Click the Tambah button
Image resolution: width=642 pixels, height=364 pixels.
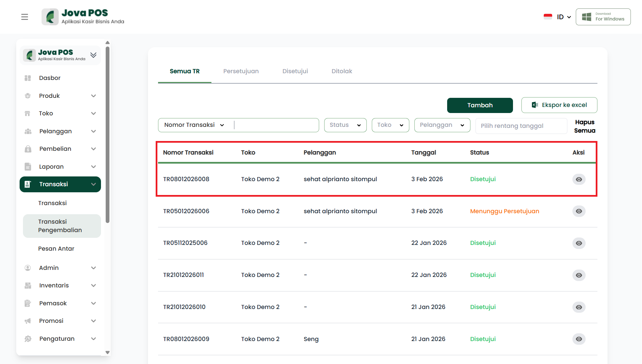[480, 105]
